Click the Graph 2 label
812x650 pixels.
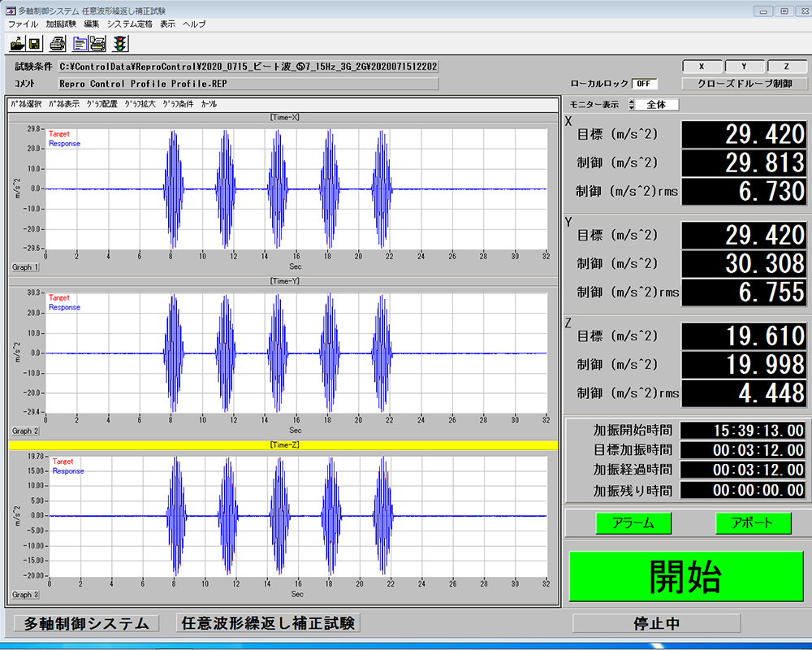[x=25, y=431]
